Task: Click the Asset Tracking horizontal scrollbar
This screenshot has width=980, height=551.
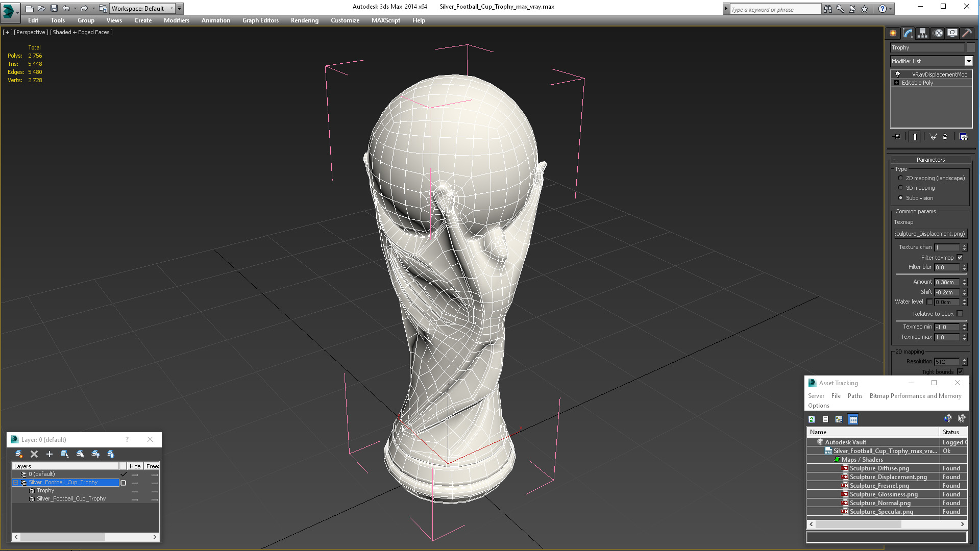Action: (887, 524)
